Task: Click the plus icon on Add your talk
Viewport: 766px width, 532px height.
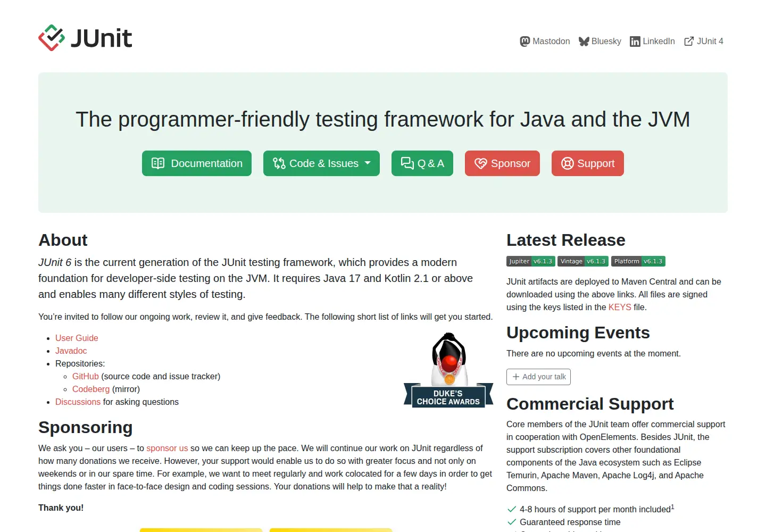Action: 516,377
